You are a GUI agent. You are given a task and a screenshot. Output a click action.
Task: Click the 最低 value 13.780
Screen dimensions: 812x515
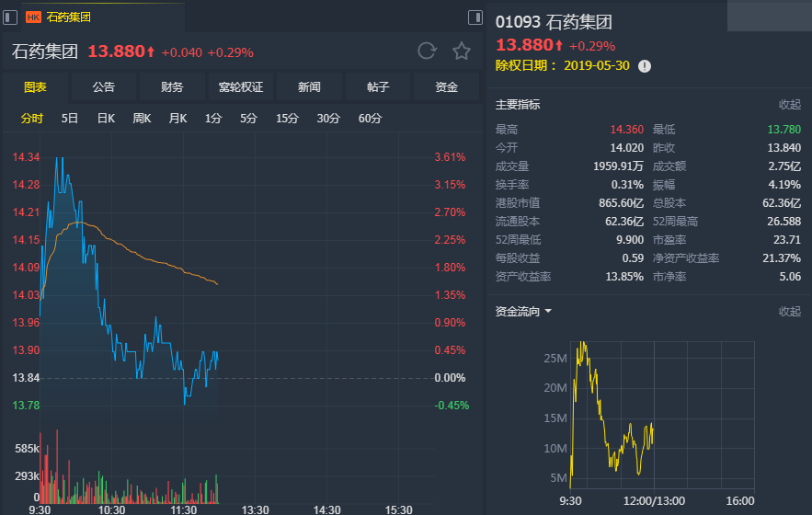click(x=784, y=130)
